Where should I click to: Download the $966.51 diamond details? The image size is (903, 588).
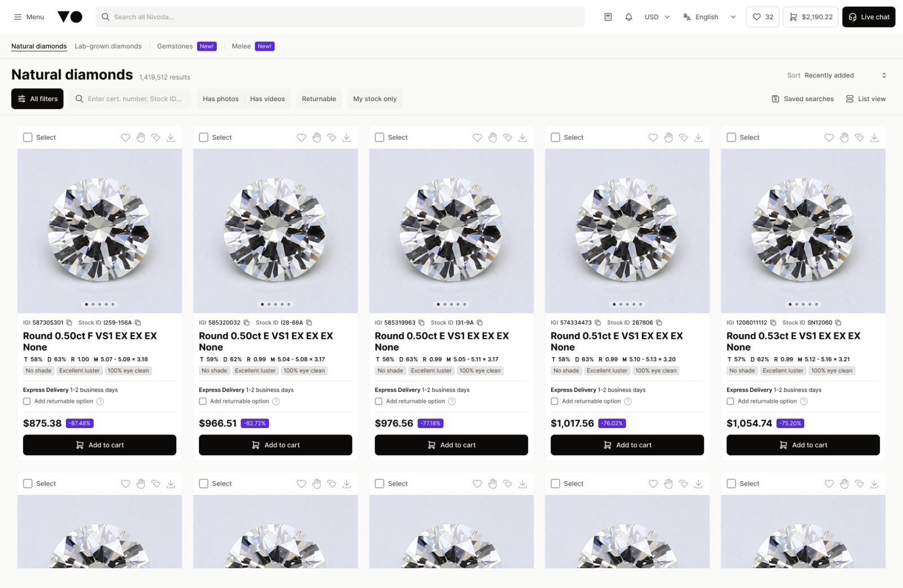(x=347, y=137)
